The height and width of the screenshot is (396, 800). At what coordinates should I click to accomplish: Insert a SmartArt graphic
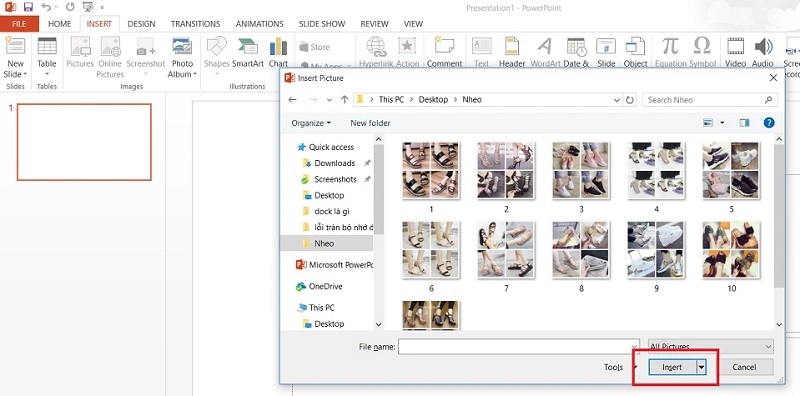pyautogui.click(x=247, y=46)
